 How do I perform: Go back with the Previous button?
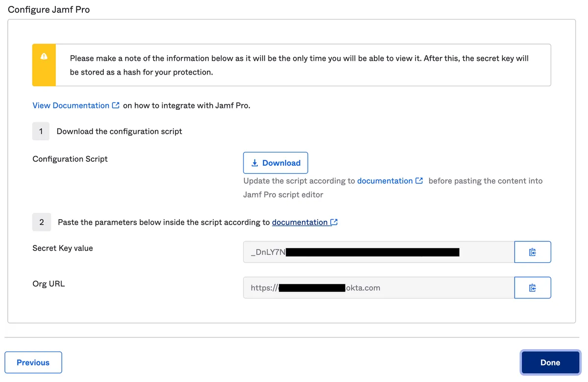pyautogui.click(x=33, y=362)
